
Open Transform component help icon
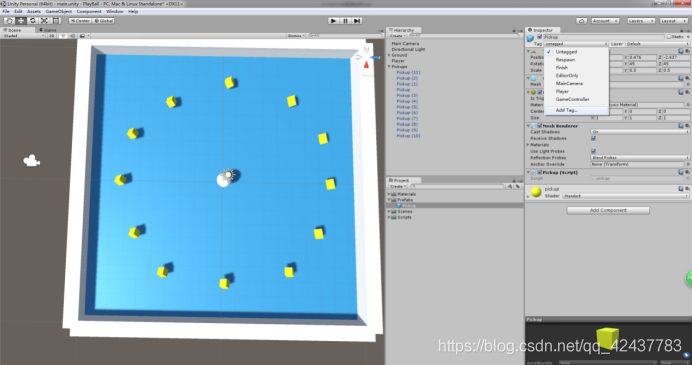coord(682,51)
